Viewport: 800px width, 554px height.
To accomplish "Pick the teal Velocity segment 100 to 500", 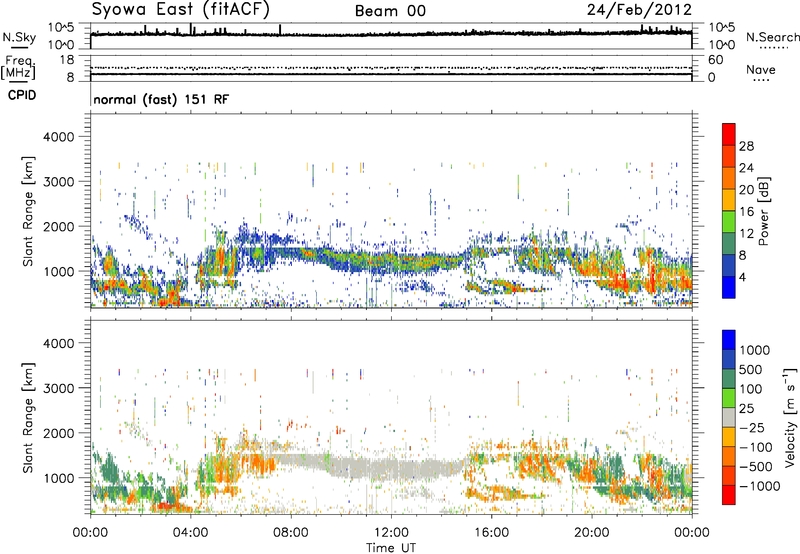I will coord(729,379).
